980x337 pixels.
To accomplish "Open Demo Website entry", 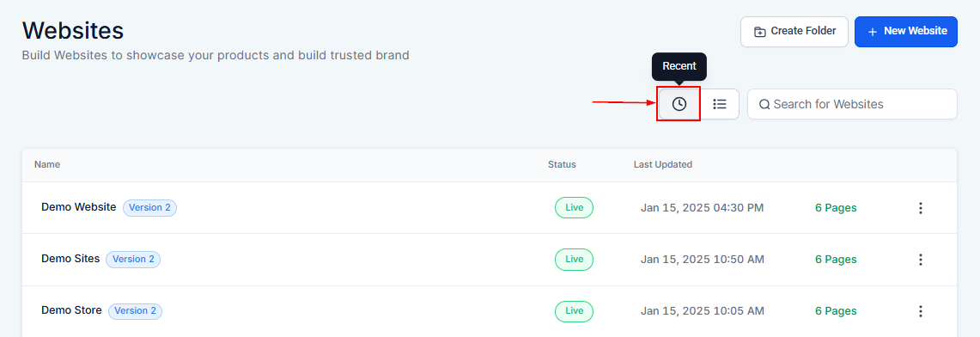I will coord(79,207).
